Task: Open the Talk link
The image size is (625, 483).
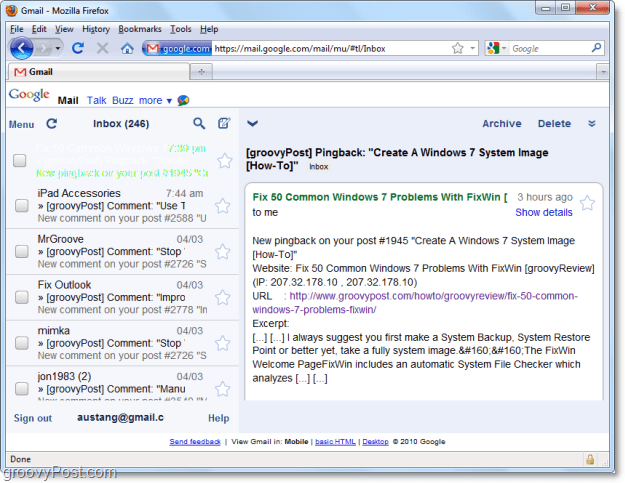Action: [x=96, y=100]
